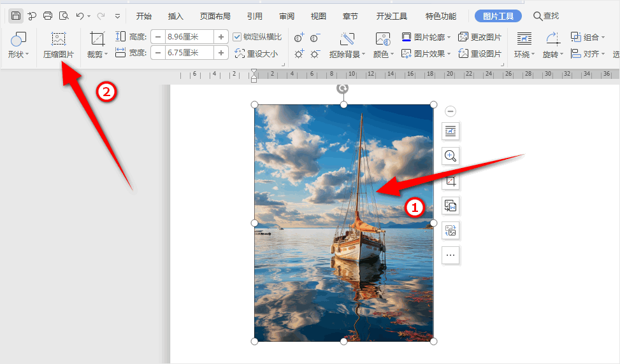Screen dimensions: 620x364
Task: Click the Print icon
Action: click(48, 16)
